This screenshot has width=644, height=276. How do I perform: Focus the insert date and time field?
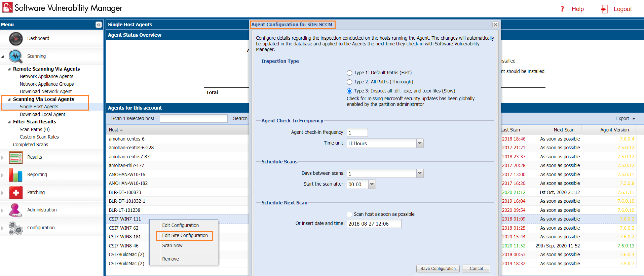point(374,224)
